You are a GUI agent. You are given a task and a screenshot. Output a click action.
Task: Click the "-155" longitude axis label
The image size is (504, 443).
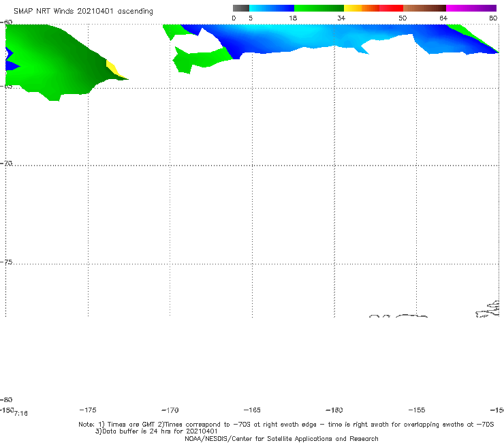click(417, 410)
